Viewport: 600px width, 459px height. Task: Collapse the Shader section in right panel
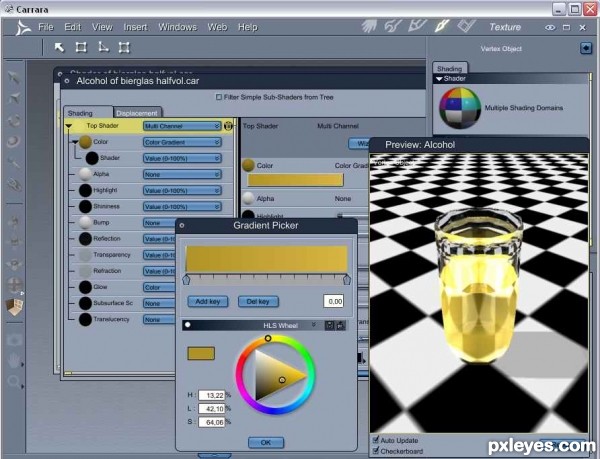pos(439,78)
